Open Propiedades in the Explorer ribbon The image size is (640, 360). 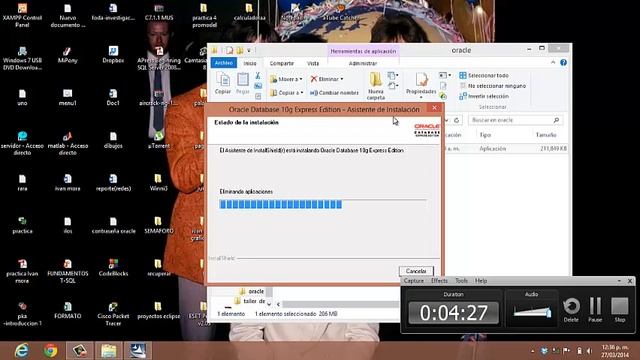(x=421, y=83)
